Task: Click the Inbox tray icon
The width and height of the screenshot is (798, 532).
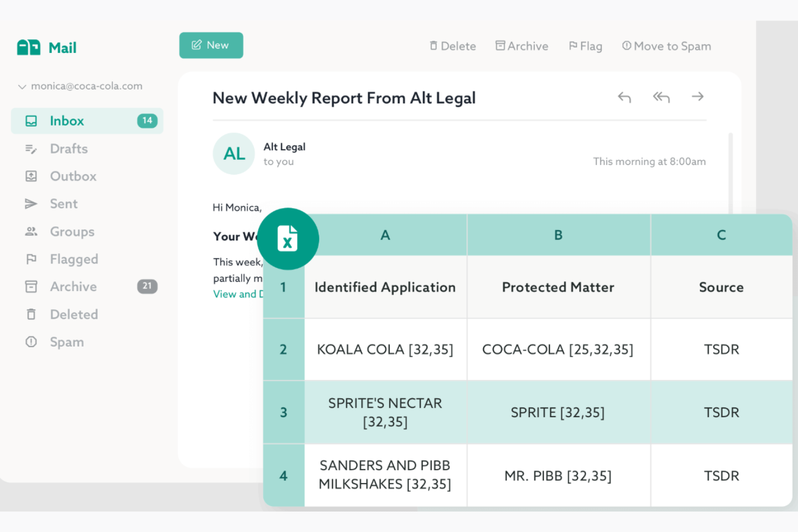Action: [31, 121]
